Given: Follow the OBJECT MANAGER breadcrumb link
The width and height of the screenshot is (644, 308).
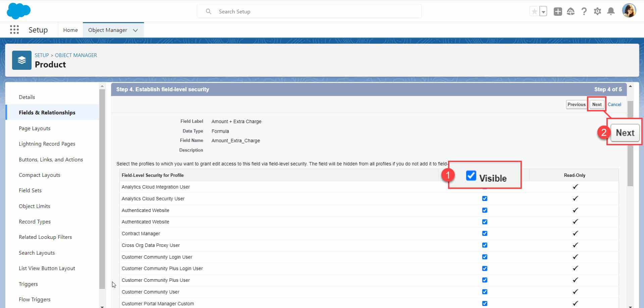Looking at the screenshot, I should pos(76,55).
